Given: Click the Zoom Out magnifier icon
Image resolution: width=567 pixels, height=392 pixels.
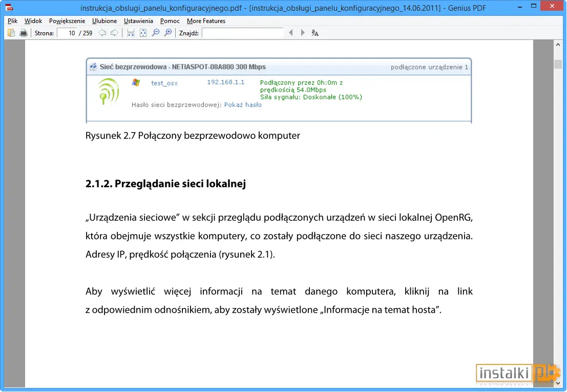Looking at the screenshot, I should pyautogui.click(x=156, y=33).
